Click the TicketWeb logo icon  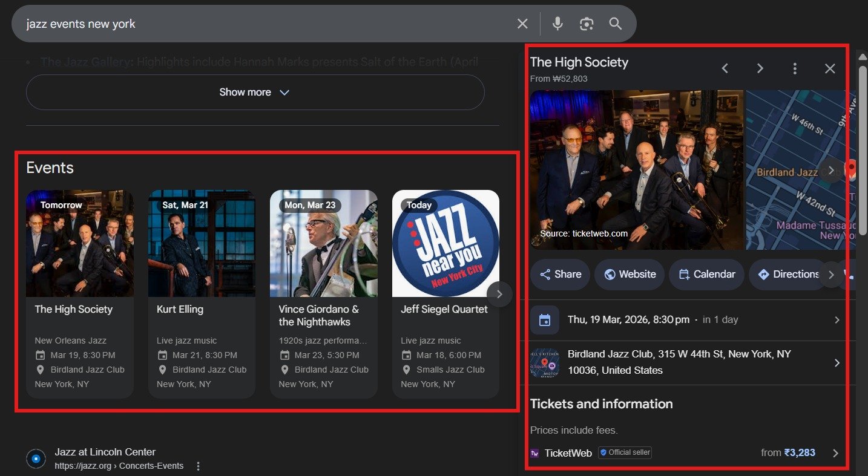535,452
